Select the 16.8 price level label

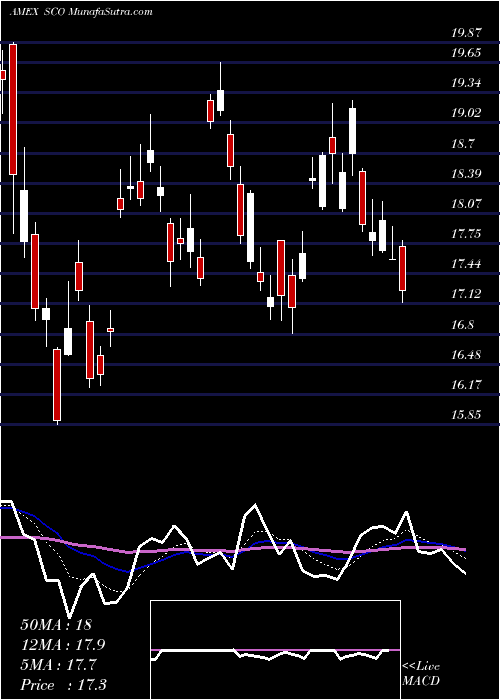click(x=464, y=325)
